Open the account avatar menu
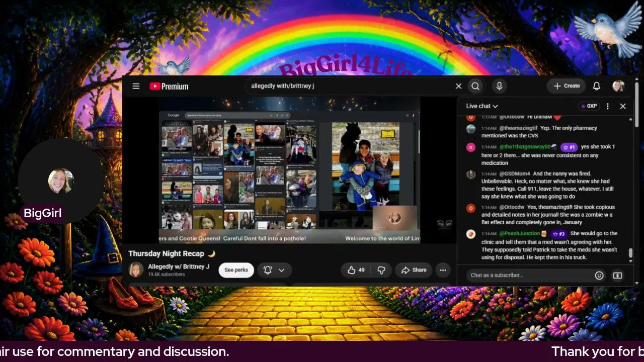The width and height of the screenshot is (644, 362). (x=618, y=86)
